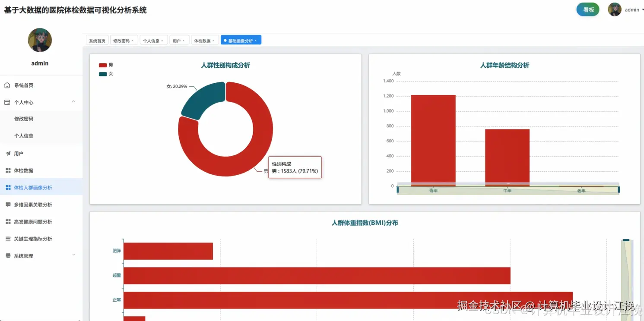
Task: Click the 多维因素关联分析 chat icon
Action: [x=8, y=205]
